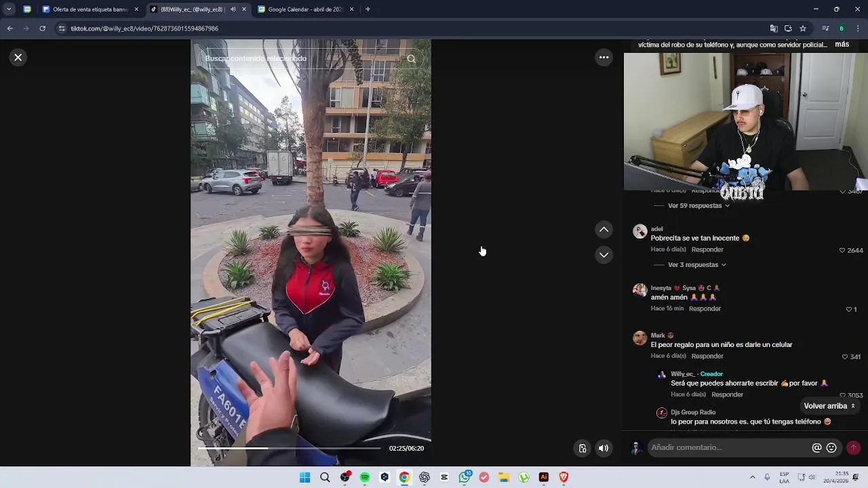Click the auto-scroll icon beside the volume button

[x=582, y=448]
